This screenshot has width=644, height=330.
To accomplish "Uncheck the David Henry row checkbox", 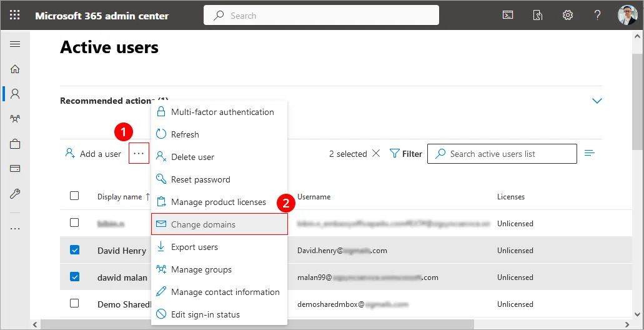I will (74, 250).
